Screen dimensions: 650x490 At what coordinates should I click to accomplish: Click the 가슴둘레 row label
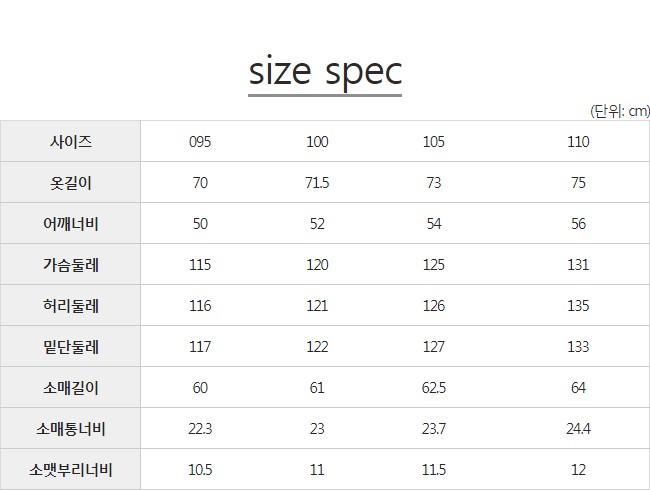71,264
